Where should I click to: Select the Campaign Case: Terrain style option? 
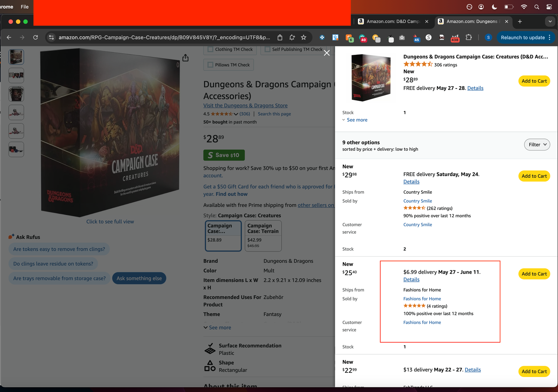(x=263, y=236)
